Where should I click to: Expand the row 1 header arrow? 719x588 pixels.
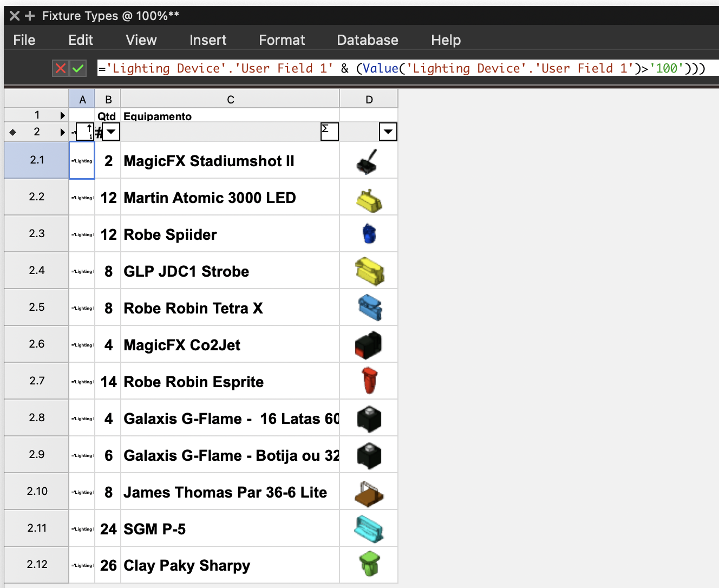click(62, 115)
